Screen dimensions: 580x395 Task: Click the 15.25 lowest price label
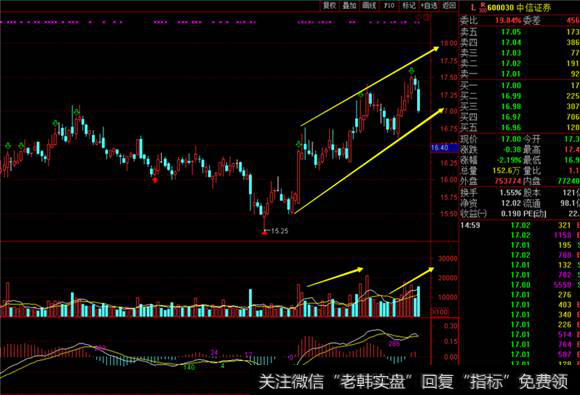[x=279, y=231]
